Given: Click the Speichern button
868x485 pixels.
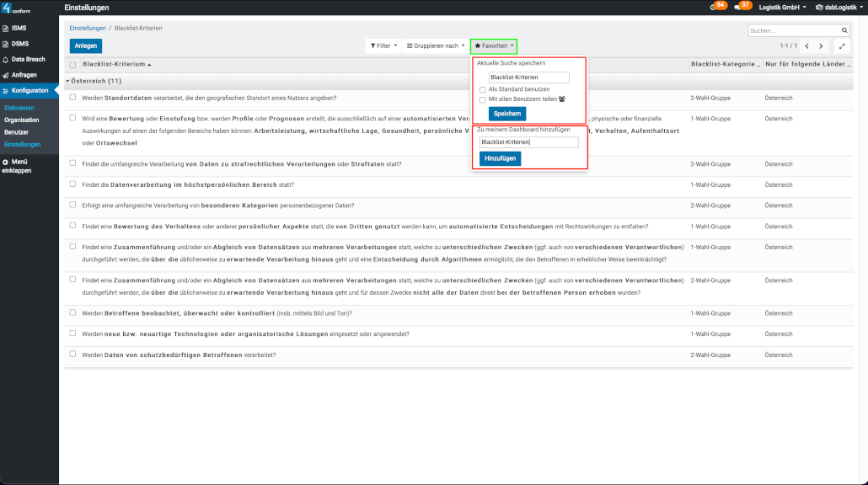Looking at the screenshot, I should click(506, 114).
